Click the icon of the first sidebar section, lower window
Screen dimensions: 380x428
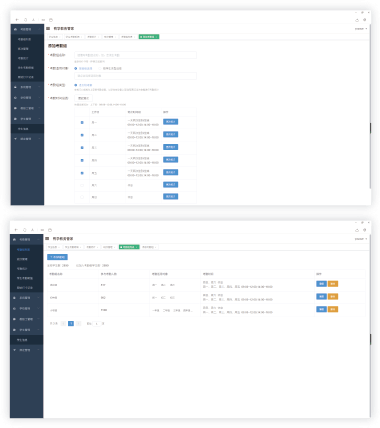tap(14, 240)
